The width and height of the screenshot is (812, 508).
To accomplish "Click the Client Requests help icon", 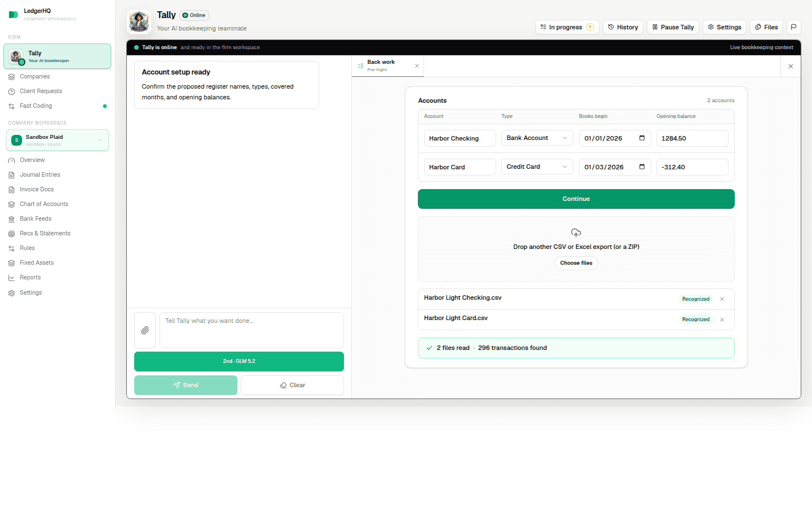I will pyautogui.click(x=11, y=91).
